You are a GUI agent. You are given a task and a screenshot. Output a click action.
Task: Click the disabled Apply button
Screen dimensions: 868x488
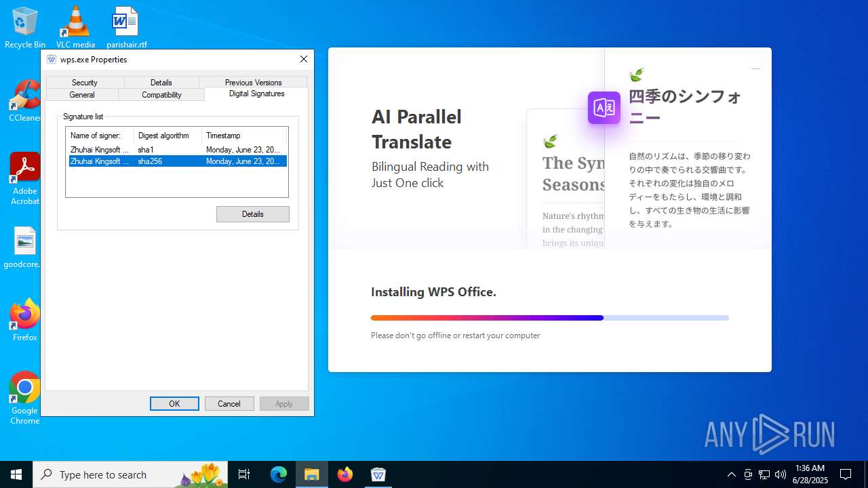[284, 404]
